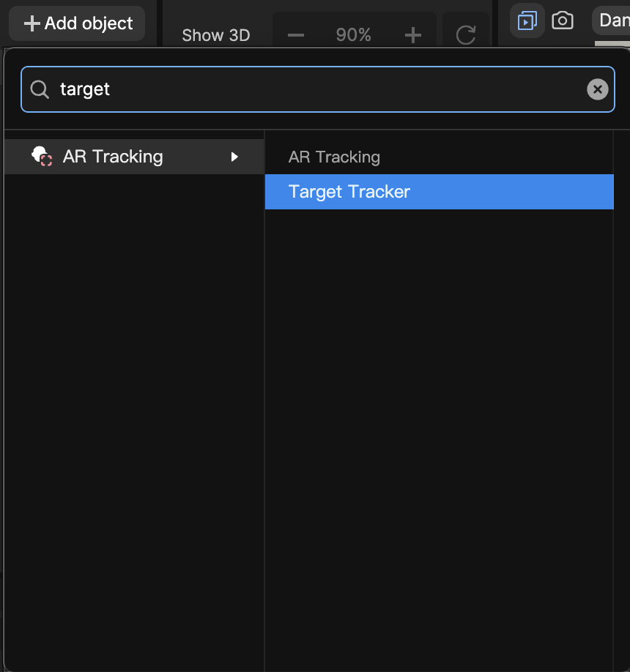Click the AR Tracking category icon
The height and width of the screenshot is (672, 630).
click(x=42, y=156)
